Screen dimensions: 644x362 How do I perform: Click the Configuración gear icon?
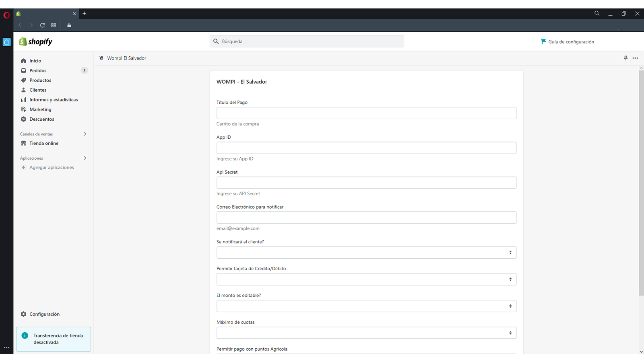coord(23,314)
